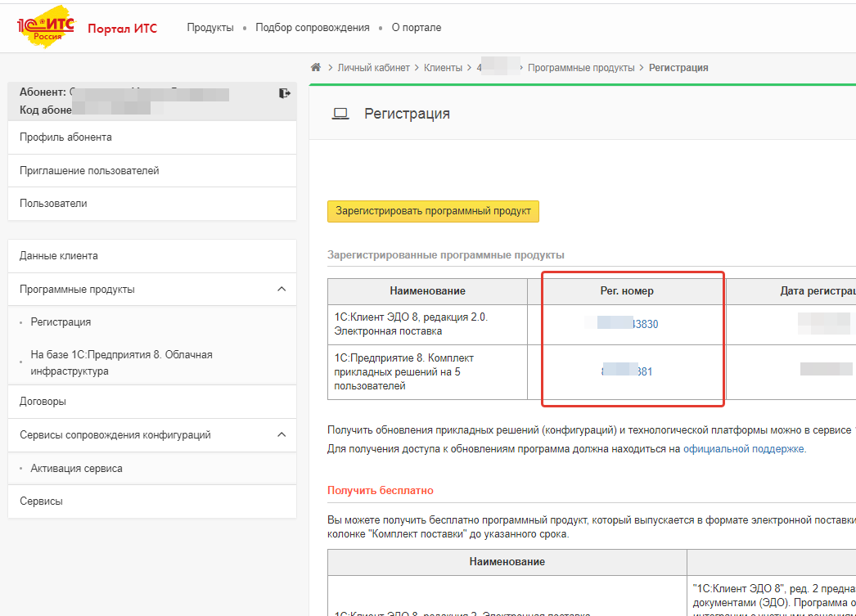Viewport: 856px width, 616px height.
Task: Go to Клиенты breadcrumb
Action: [x=444, y=68]
